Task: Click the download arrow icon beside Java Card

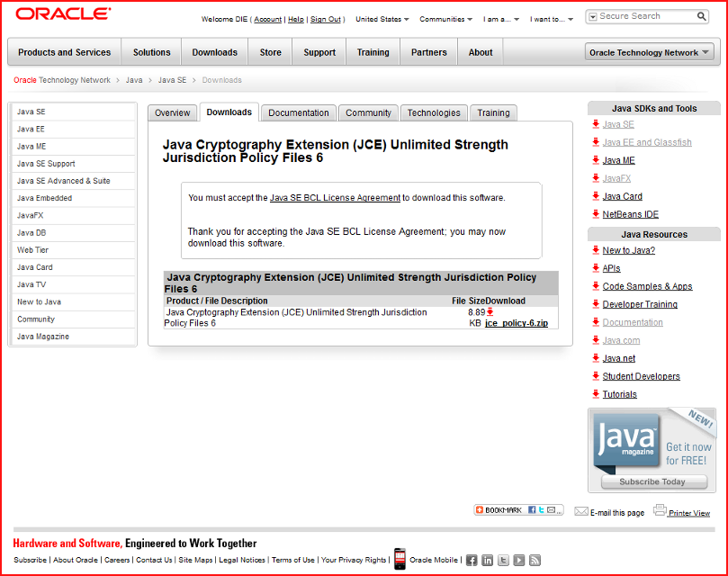Action: [596, 196]
